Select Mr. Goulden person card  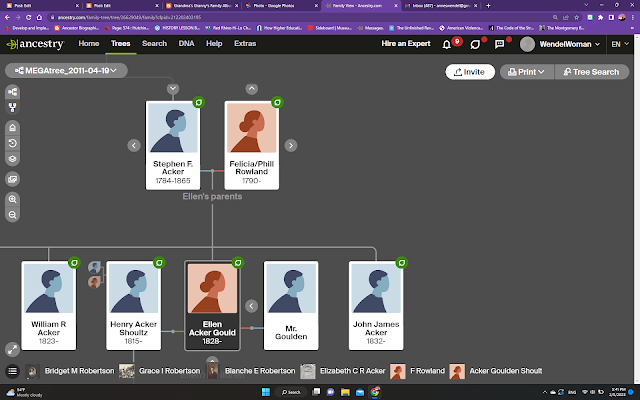click(x=291, y=306)
